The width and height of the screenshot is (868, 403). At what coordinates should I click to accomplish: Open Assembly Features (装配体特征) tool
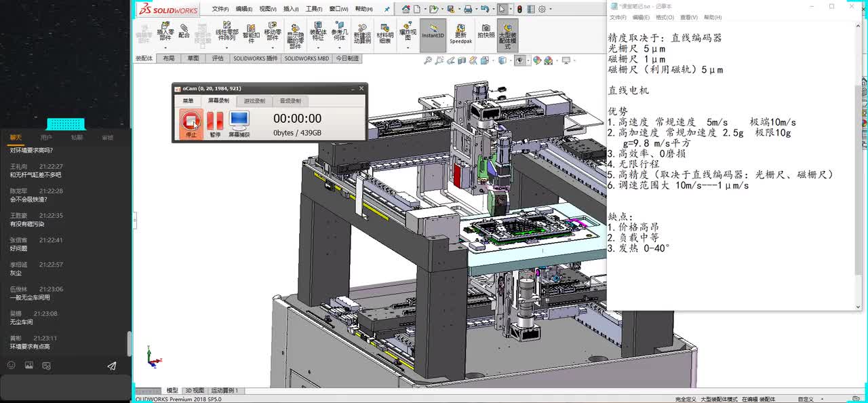(318, 32)
